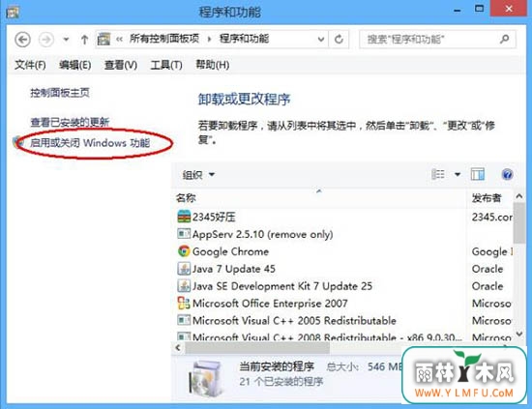Select 2345好压 in the list
This screenshot has width=532, height=409.
tap(214, 217)
